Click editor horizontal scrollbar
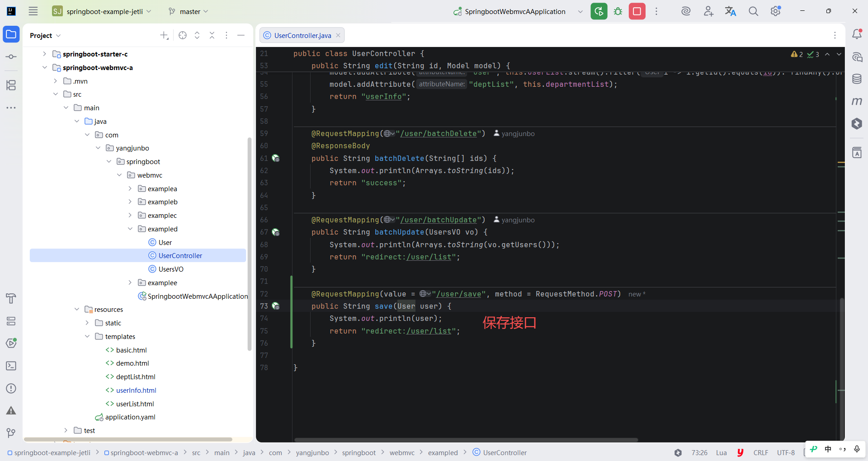Image resolution: width=868 pixels, height=461 pixels. pyautogui.click(x=466, y=440)
